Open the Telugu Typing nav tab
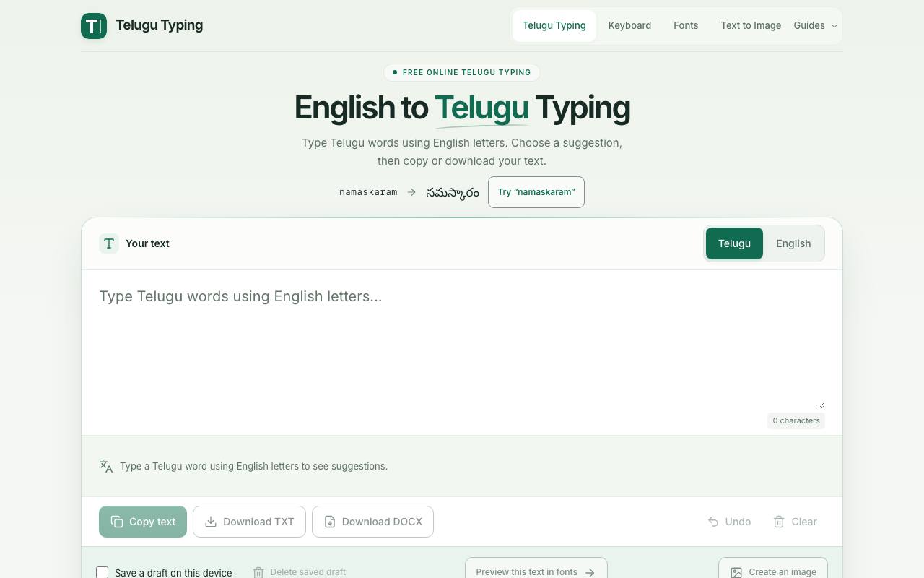This screenshot has width=924, height=578. (554, 25)
